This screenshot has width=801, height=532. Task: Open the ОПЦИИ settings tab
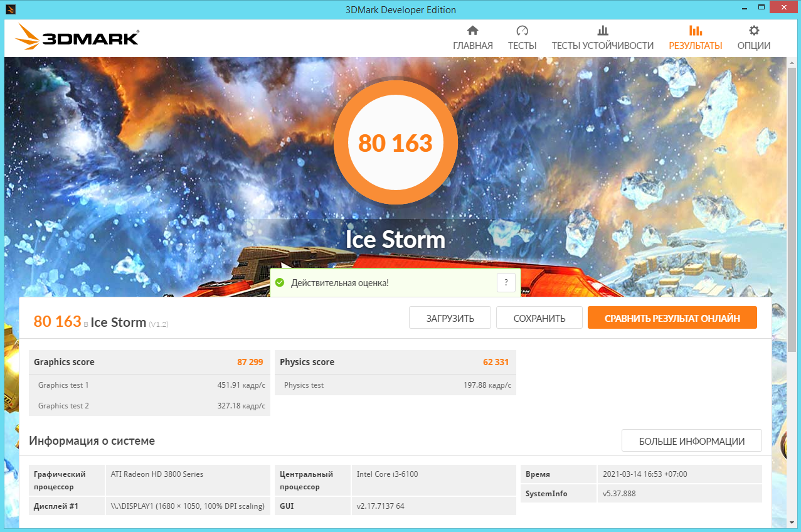tap(754, 38)
